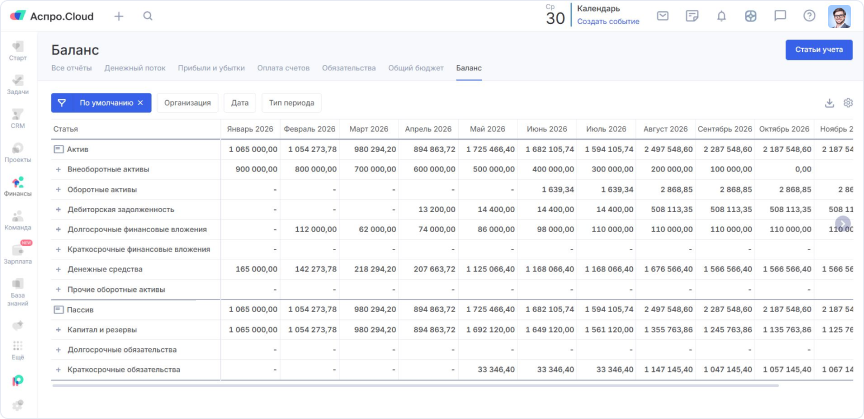Expand Долгосрочные обязательства row
The image size is (864, 419).
(x=58, y=350)
